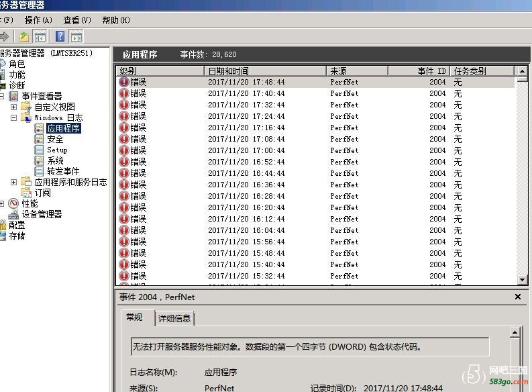Click the 无法打开服务器服务性能对象 description text
Screen dimensions: 532x392
coord(276,347)
